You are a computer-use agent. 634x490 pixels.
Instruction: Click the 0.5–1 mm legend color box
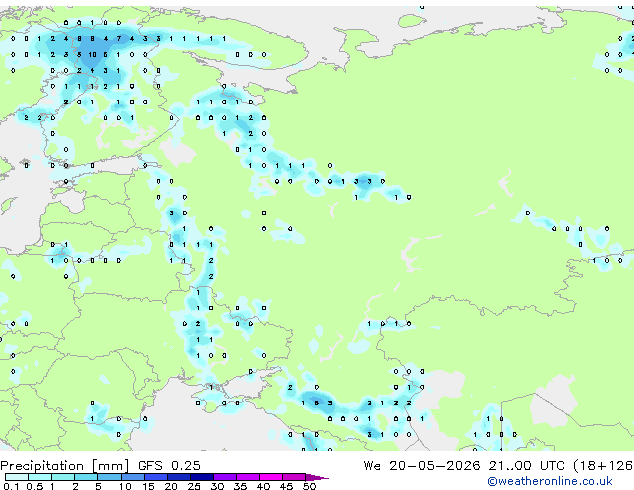pyautogui.click(x=40, y=477)
